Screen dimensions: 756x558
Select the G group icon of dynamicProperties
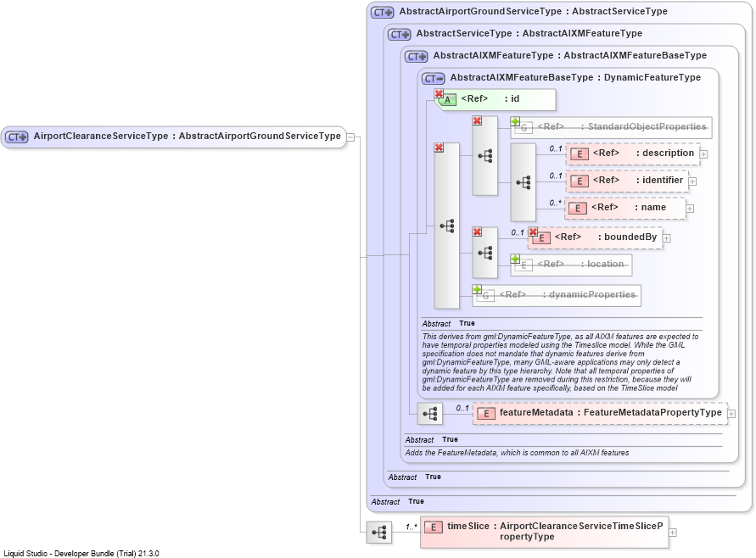[x=485, y=296]
